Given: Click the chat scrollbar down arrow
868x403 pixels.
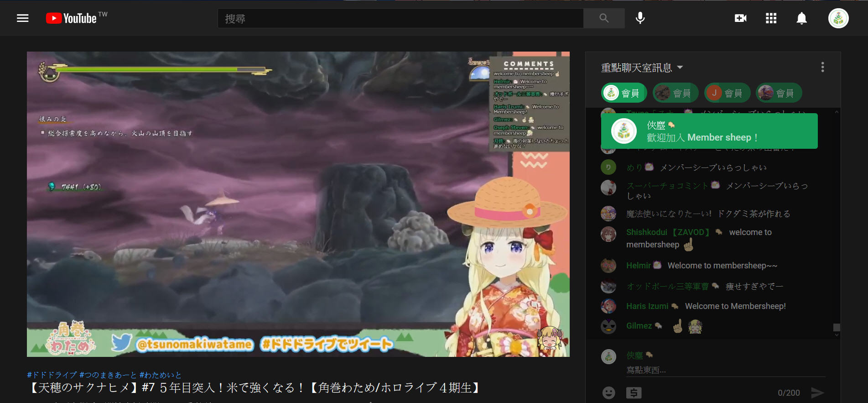Looking at the screenshot, I should 837,335.
